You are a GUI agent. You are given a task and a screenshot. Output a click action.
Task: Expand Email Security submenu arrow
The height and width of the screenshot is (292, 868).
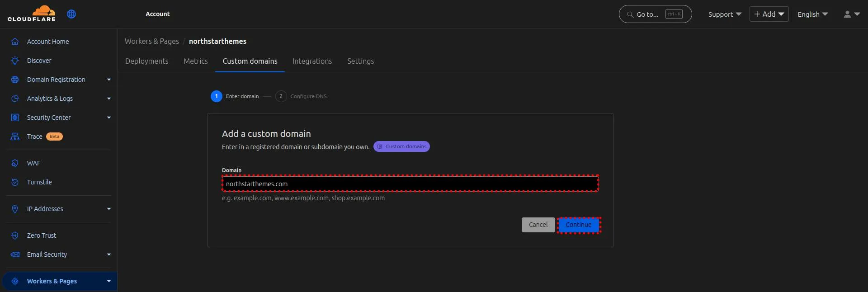[109, 254]
